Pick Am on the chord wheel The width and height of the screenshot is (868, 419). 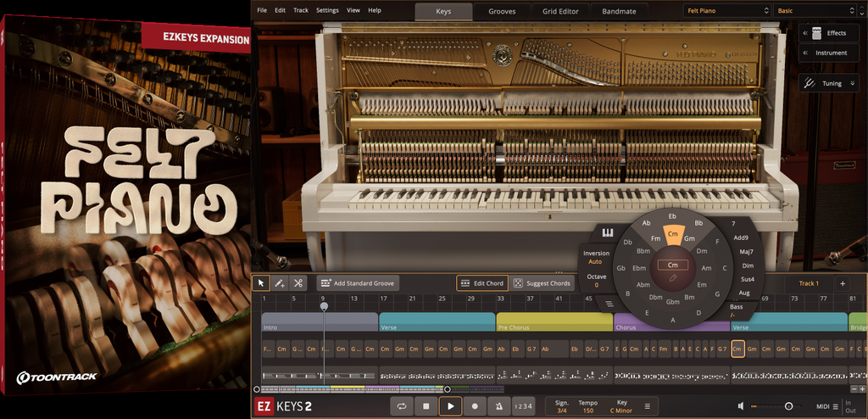(x=706, y=268)
